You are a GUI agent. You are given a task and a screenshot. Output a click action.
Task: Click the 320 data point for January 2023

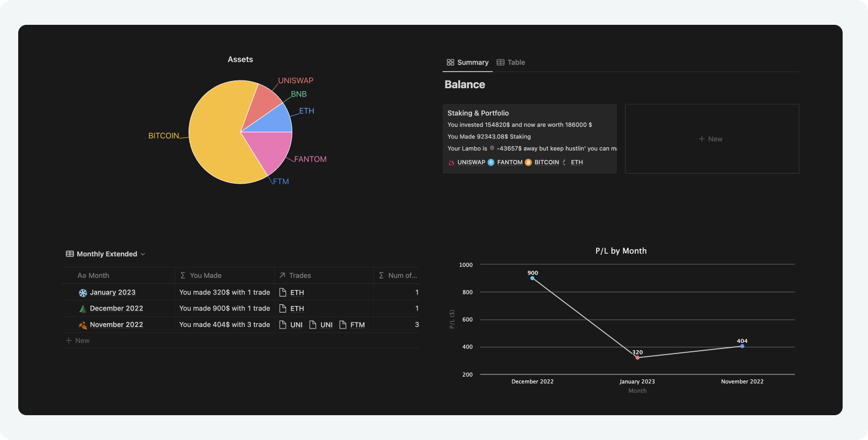coord(637,357)
